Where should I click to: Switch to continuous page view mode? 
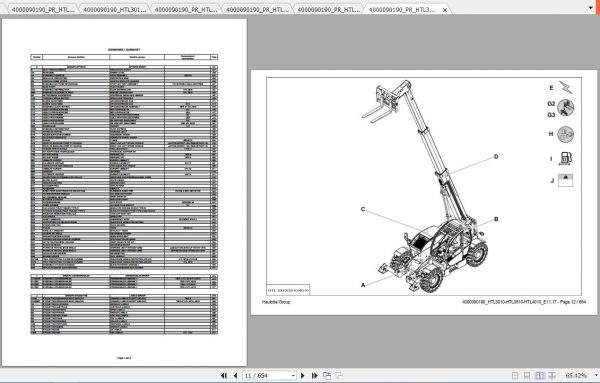click(x=527, y=376)
